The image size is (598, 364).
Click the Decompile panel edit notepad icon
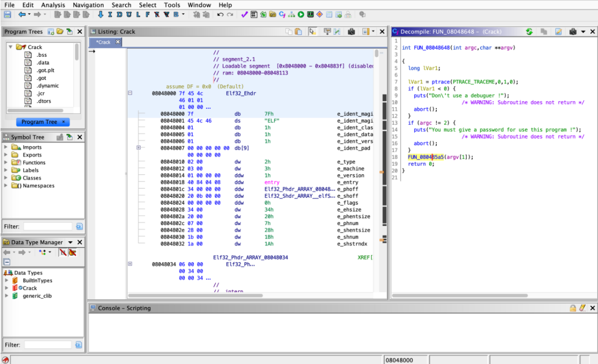click(x=558, y=32)
